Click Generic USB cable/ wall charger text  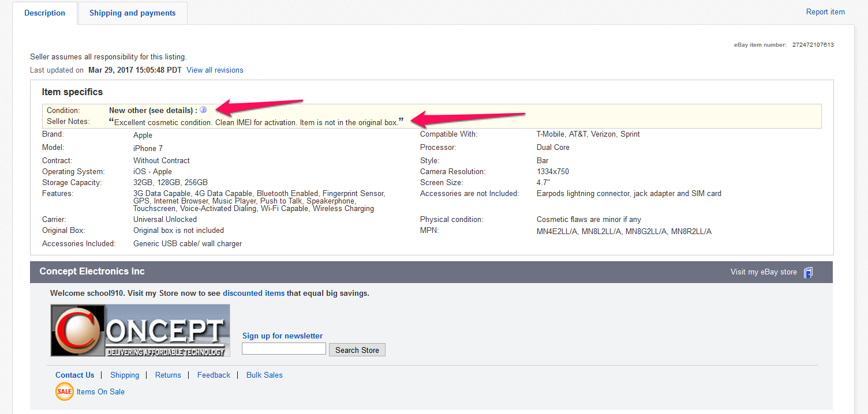coord(188,243)
